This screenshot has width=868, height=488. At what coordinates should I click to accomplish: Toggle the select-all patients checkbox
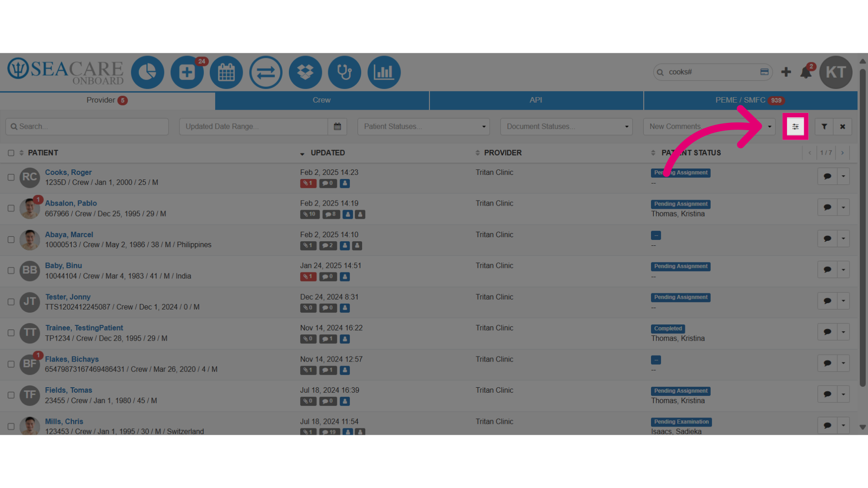(11, 153)
